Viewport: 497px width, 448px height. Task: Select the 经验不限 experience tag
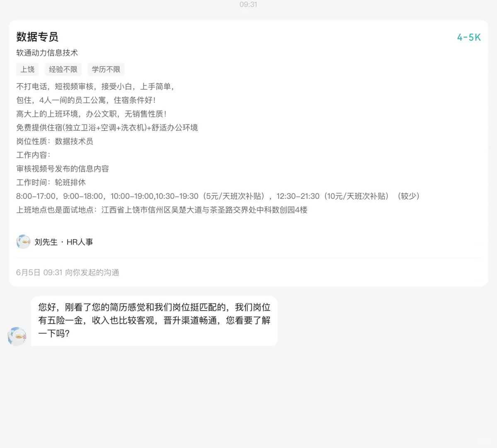point(63,69)
